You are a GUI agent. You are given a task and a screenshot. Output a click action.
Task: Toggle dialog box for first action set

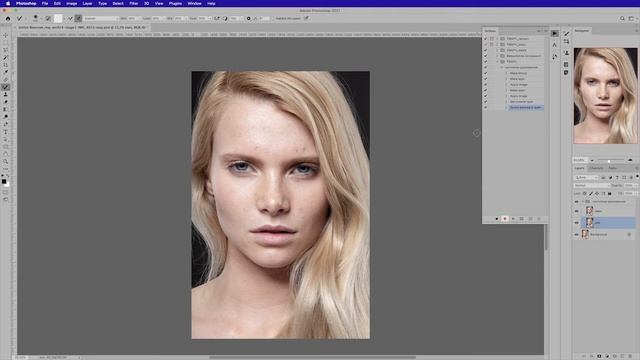pyautogui.click(x=491, y=39)
